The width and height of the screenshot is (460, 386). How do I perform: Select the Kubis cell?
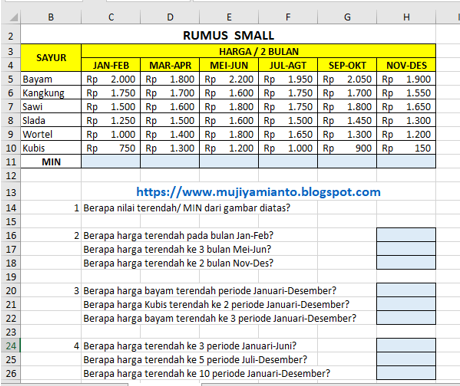coord(51,148)
